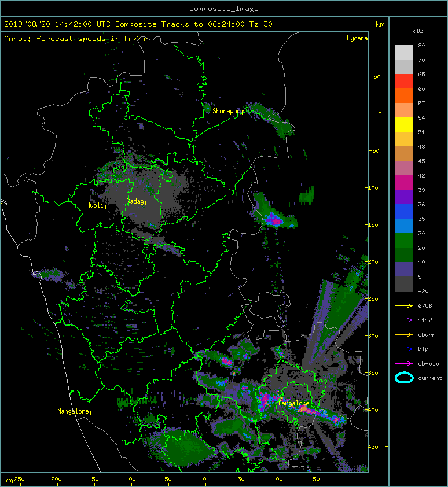The width and height of the screenshot is (448, 487).
Task: Select the light orange 57–54 dBZ swatch
Action: [404, 110]
